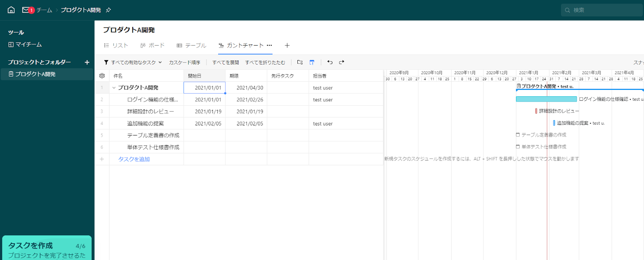The image size is (644, 260).
Task: Click the 先行タスク column header
Action: tap(288, 76)
